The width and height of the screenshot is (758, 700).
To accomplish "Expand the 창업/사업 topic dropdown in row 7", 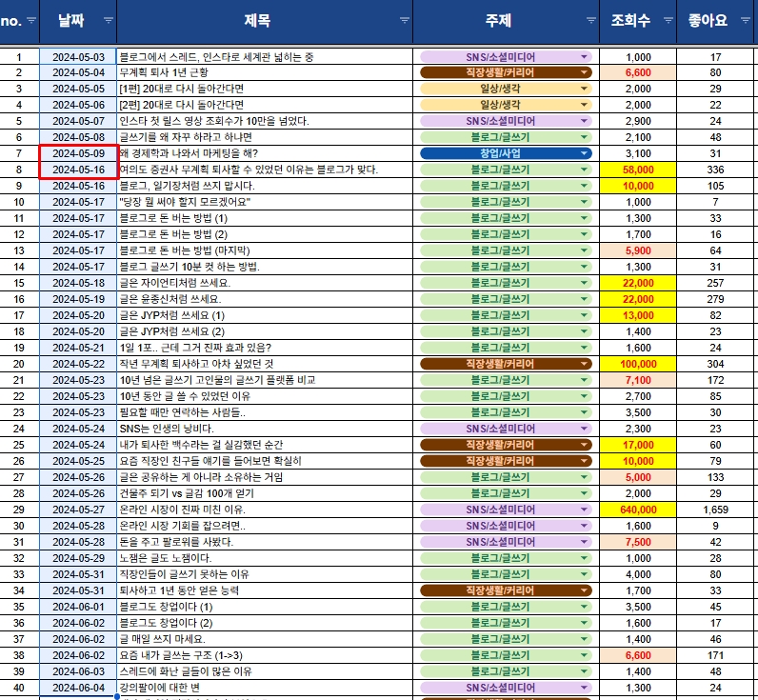I will click(x=584, y=153).
